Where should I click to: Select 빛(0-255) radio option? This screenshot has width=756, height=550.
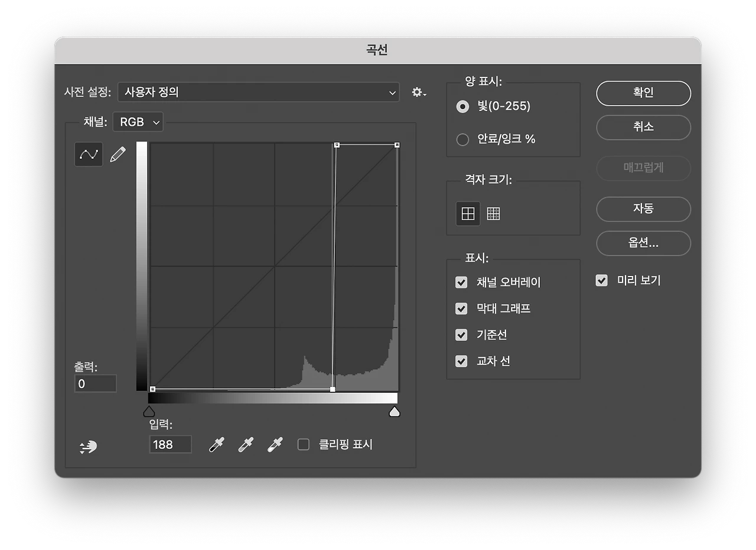point(462,106)
